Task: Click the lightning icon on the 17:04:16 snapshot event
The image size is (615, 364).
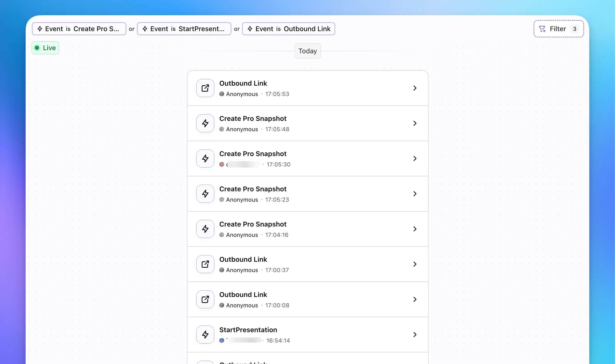Action: point(205,229)
